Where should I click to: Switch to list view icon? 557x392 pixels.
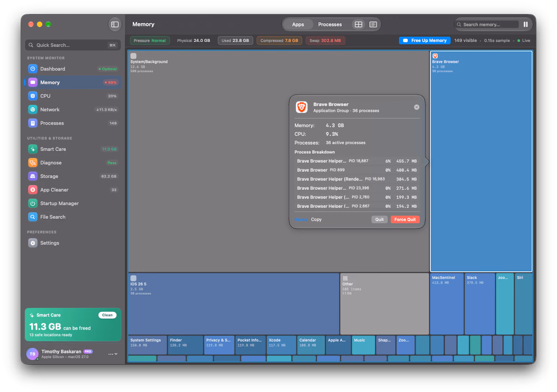coord(373,24)
